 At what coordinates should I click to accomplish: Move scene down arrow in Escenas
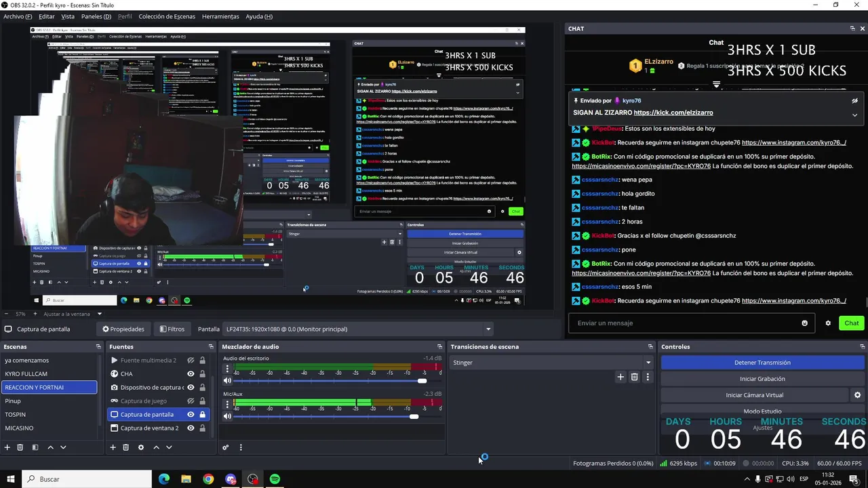[x=63, y=447]
